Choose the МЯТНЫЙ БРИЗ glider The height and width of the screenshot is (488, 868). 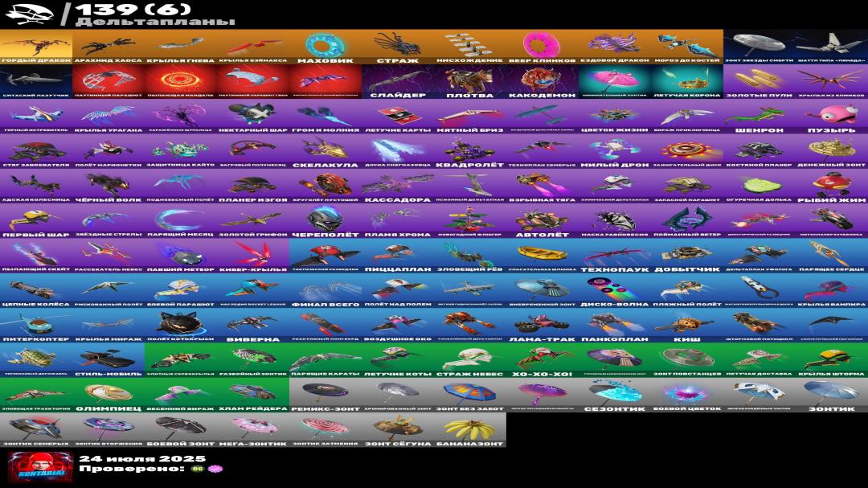tap(470, 117)
